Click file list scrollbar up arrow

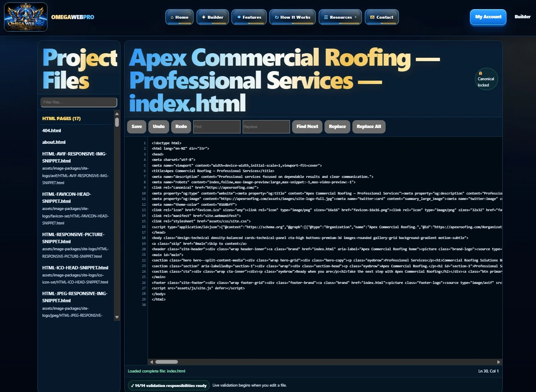coord(117,113)
